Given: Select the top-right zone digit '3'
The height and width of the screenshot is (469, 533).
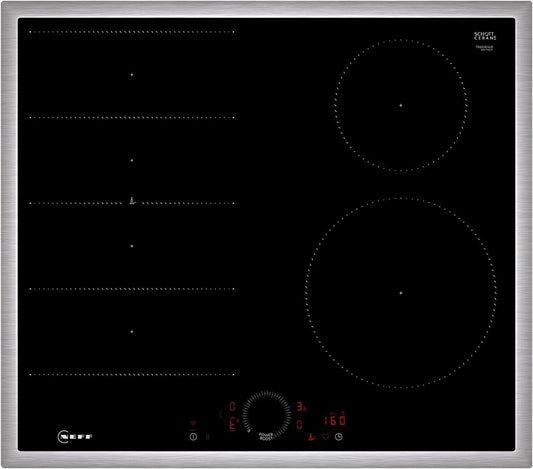Looking at the screenshot, I should pyautogui.click(x=300, y=406).
